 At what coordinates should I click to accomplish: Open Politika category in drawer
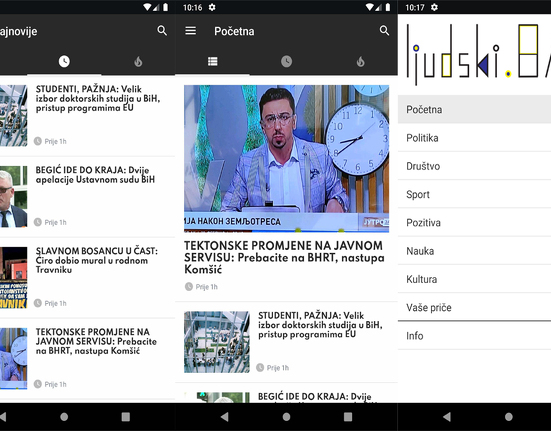[x=474, y=138]
